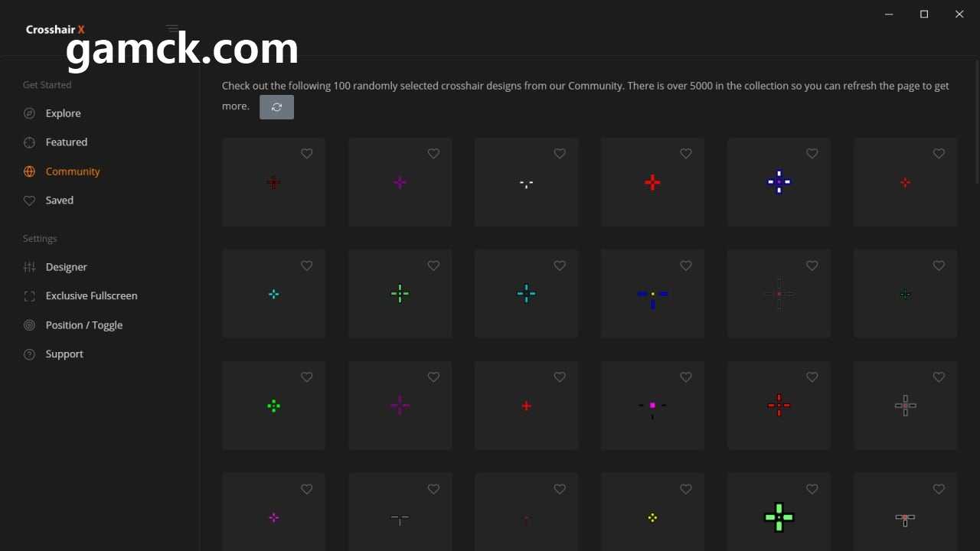The height and width of the screenshot is (551, 980).
Task: Favorite the small magenta plus in bottom row
Action: pos(307,489)
